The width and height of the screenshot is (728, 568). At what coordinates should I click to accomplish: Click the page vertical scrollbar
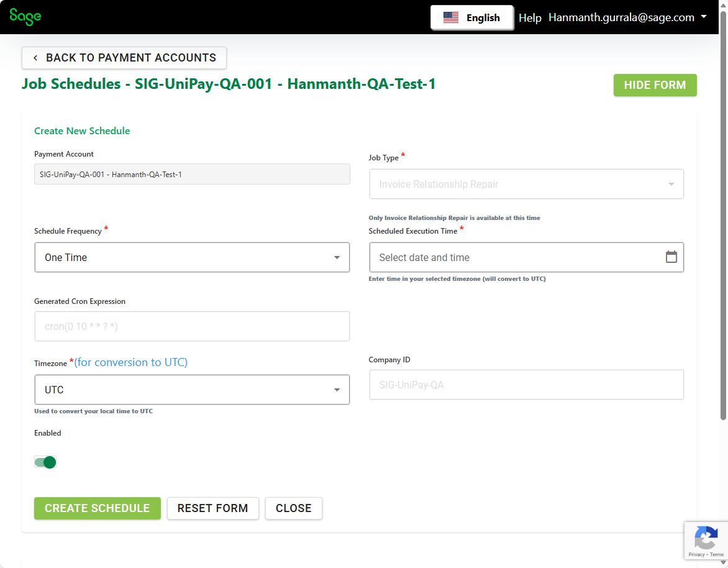[x=723, y=216]
